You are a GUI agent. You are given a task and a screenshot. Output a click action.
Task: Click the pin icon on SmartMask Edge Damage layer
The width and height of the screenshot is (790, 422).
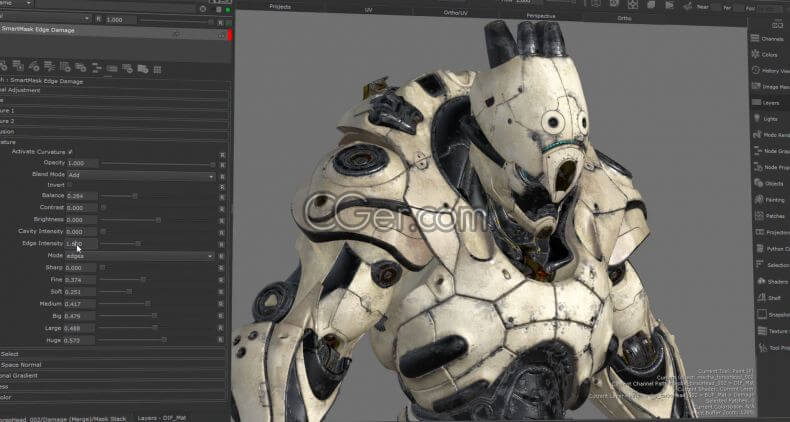tap(176, 34)
